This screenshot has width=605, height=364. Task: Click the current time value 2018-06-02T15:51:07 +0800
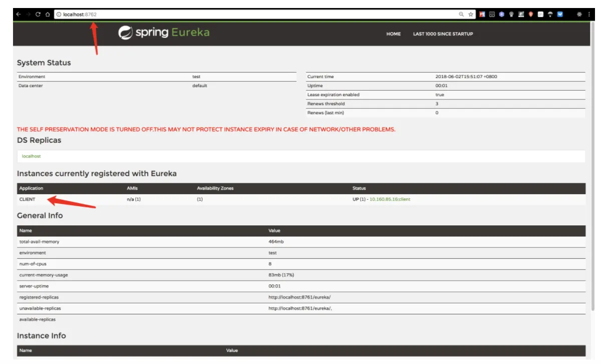466,77
